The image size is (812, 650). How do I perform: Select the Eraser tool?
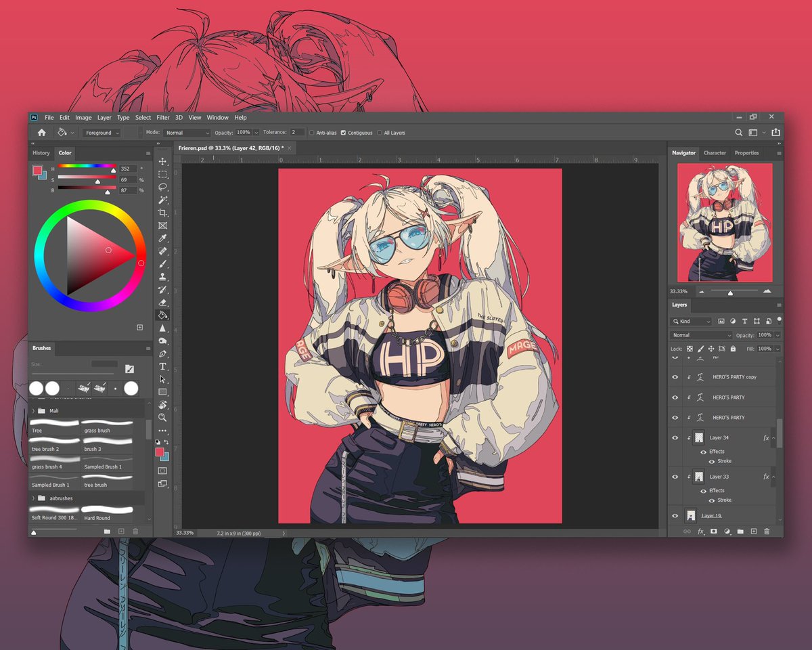[x=162, y=303]
